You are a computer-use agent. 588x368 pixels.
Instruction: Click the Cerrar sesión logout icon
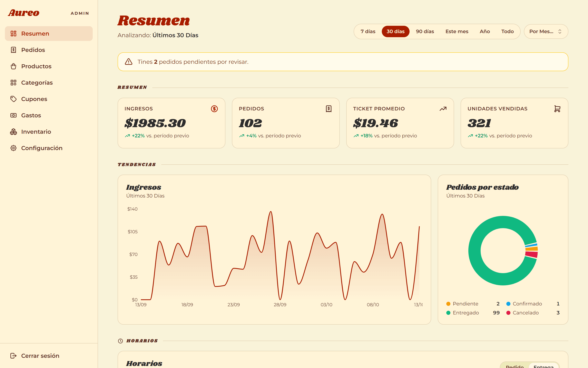pyautogui.click(x=13, y=356)
